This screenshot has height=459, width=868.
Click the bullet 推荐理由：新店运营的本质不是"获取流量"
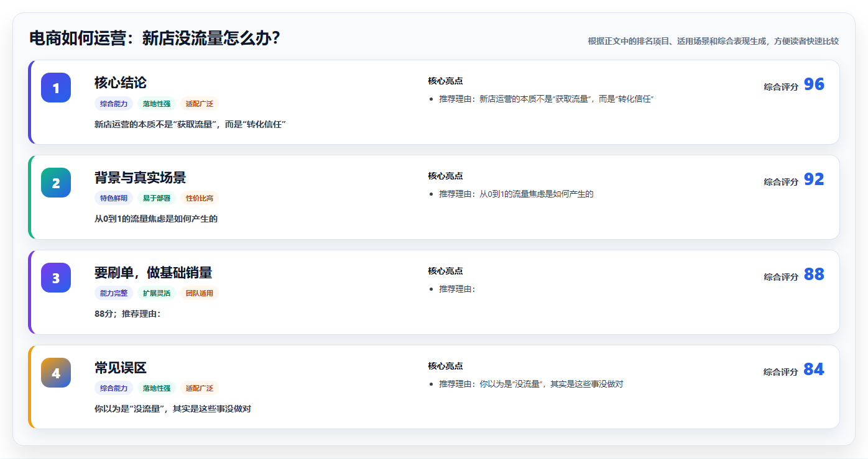point(547,99)
